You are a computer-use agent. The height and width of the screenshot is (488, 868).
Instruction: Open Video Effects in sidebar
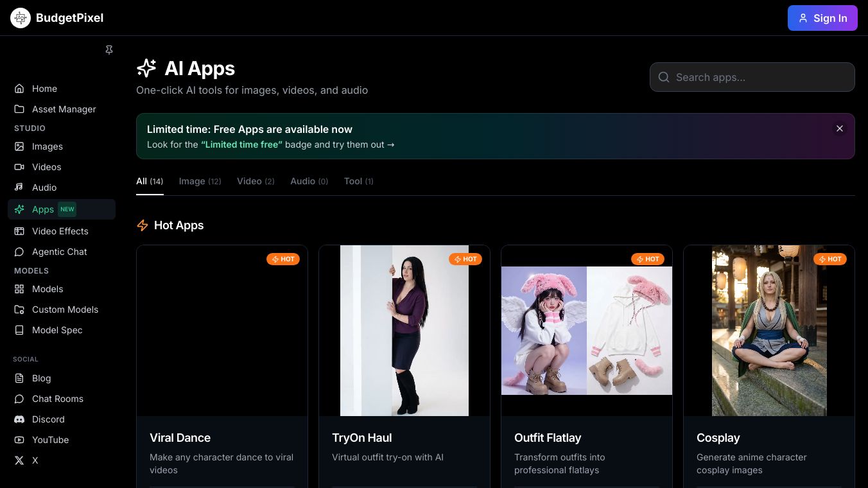pyautogui.click(x=60, y=231)
